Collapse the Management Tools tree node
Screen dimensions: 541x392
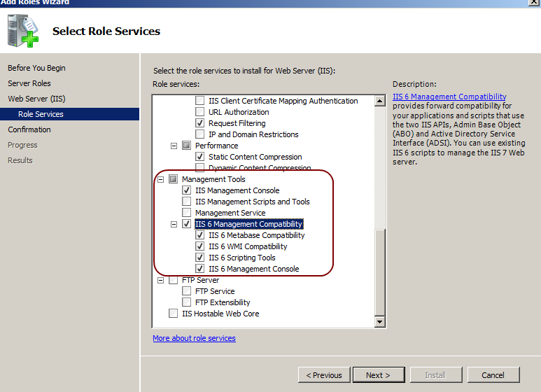[160, 179]
